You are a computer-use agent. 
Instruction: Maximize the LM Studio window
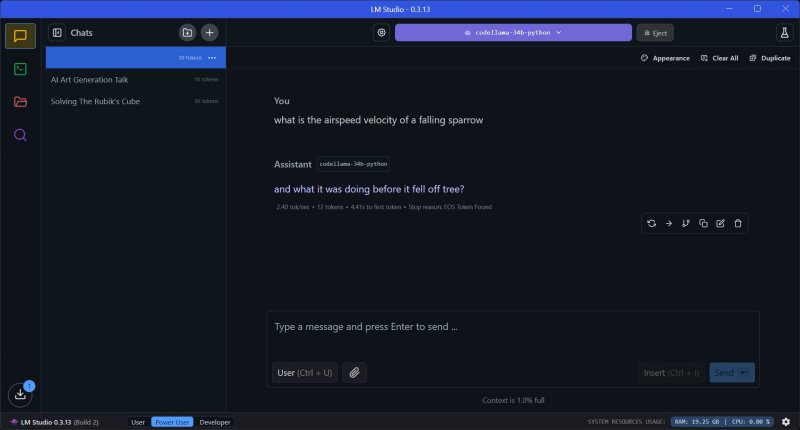point(757,9)
